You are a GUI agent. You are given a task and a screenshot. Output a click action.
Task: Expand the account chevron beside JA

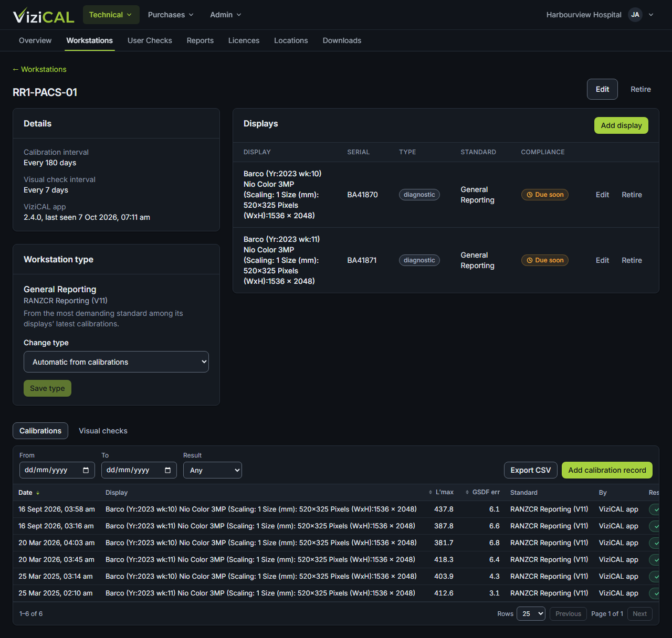[651, 15]
